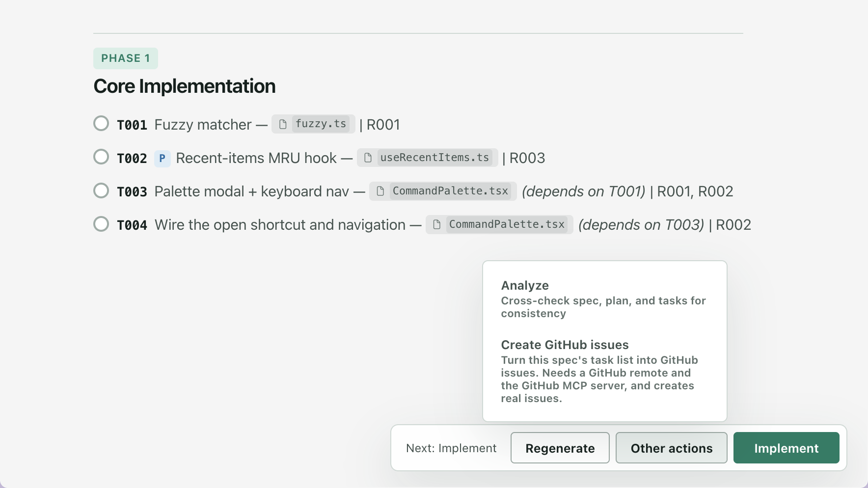The width and height of the screenshot is (868, 488).
Task: Click the Core Implementation heading
Action: coord(185,86)
